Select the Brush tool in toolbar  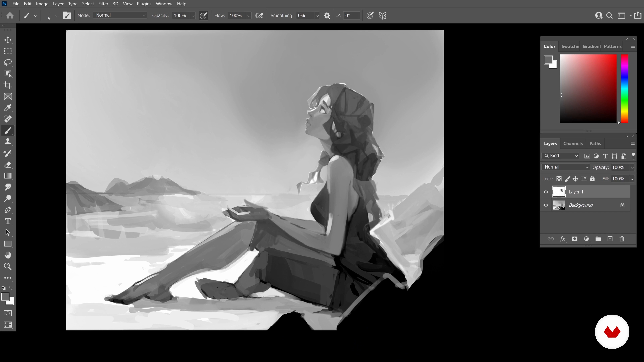(8, 130)
